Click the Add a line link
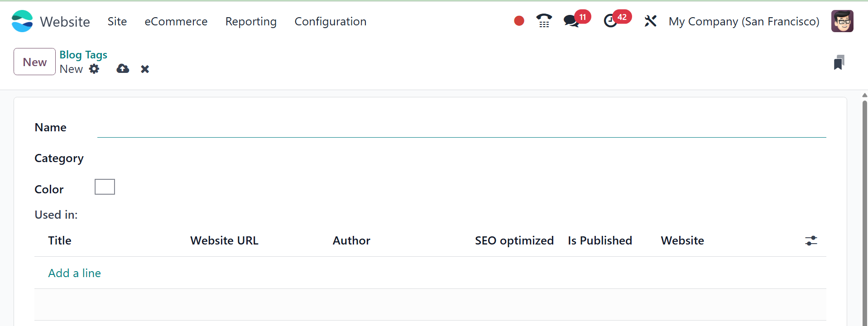Viewport: 868px width, 326px height. pos(75,273)
